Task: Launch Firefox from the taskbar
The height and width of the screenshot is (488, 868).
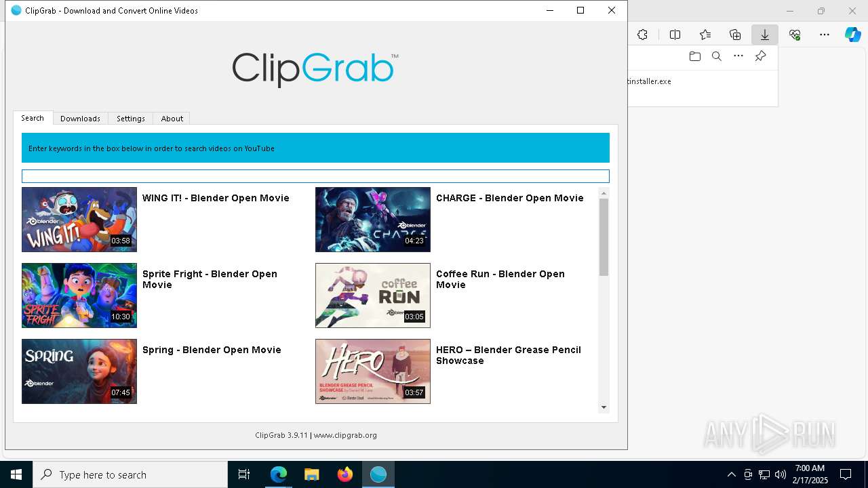Action: pos(344,474)
